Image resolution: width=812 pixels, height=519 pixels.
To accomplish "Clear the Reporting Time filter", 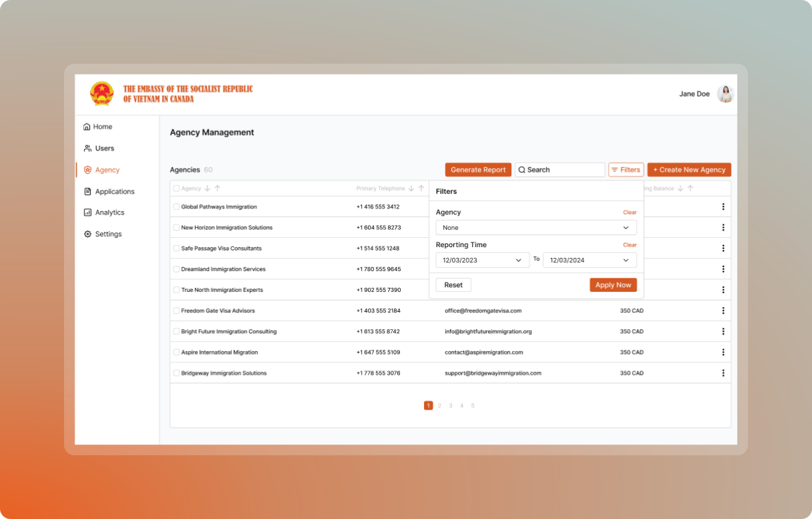I will click(x=629, y=245).
